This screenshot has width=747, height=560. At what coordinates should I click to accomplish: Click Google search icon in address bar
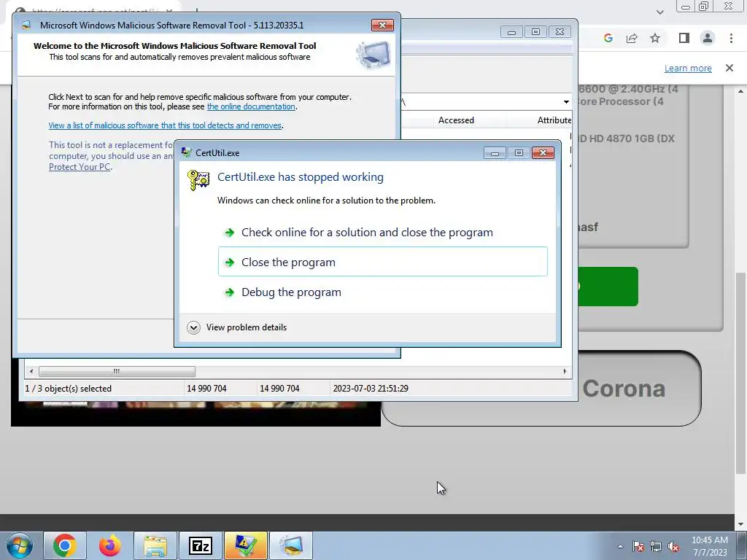(x=608, y=38)
